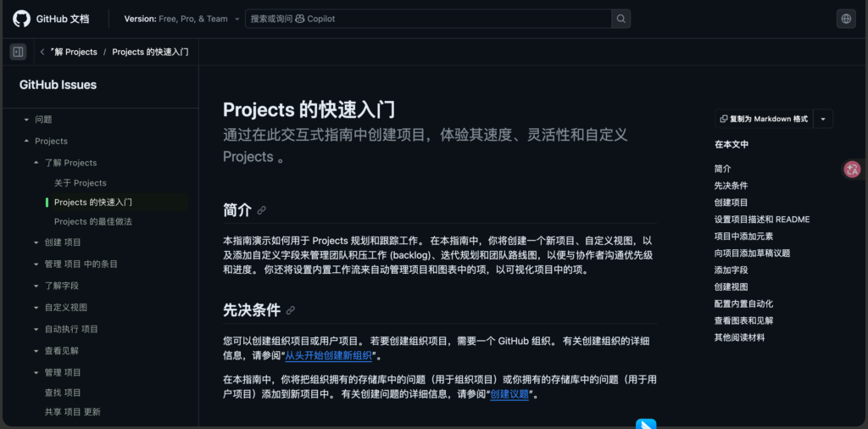Jump to 先决条件 in page outline
This screenshot has height=429, width=868.
(x=731, y=186)
